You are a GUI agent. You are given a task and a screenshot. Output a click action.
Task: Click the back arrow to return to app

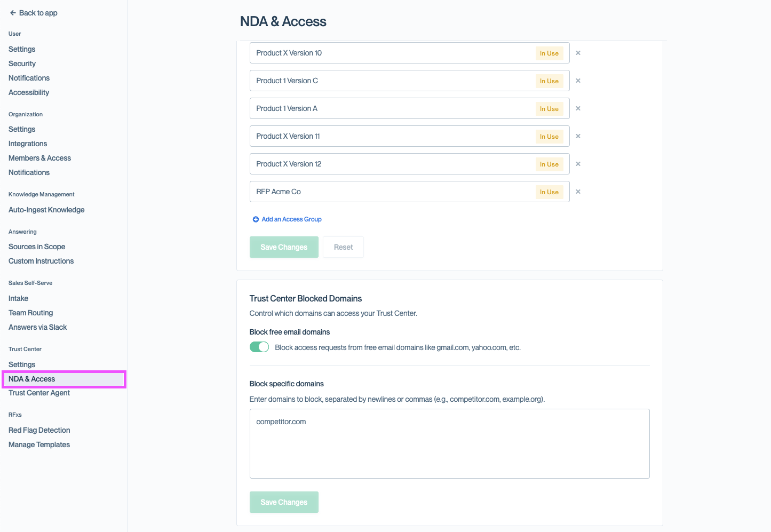[13, 13]
